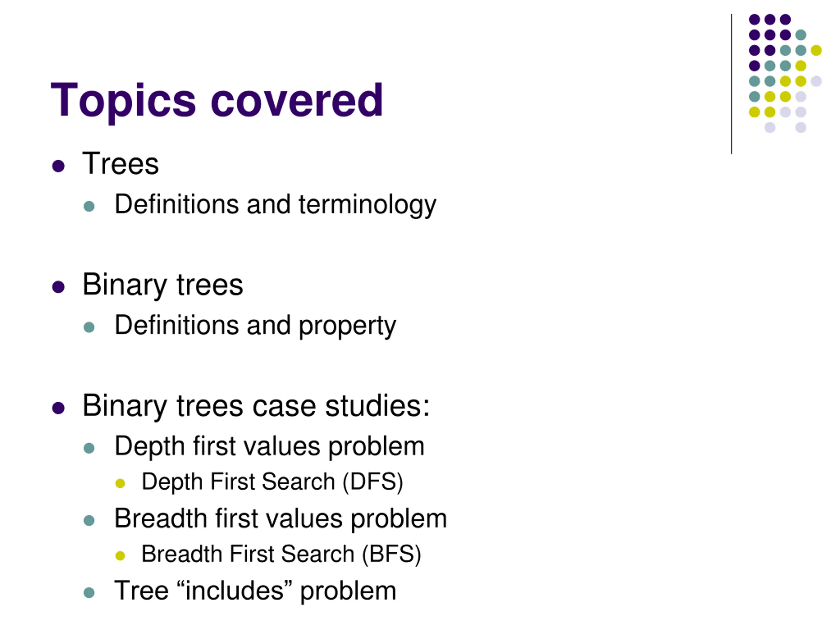Select the "Trees" bullet text

(120, 164)
